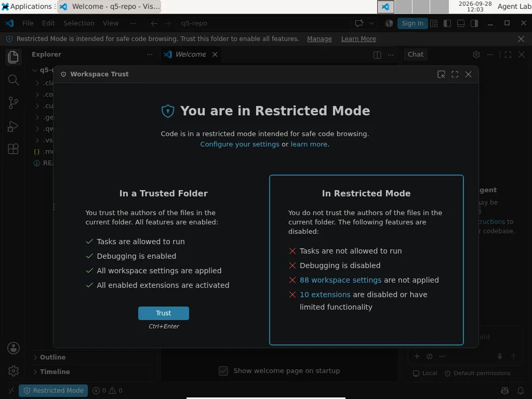Open Explorer more actions ellipsis
The image size is (532, 399).
tap(149, 55)
